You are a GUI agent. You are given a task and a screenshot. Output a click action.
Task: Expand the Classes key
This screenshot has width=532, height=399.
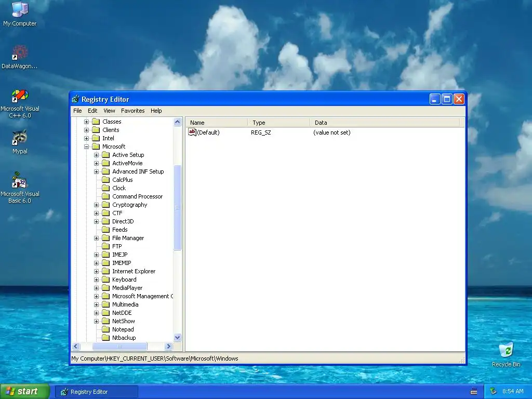coord(87,122)
